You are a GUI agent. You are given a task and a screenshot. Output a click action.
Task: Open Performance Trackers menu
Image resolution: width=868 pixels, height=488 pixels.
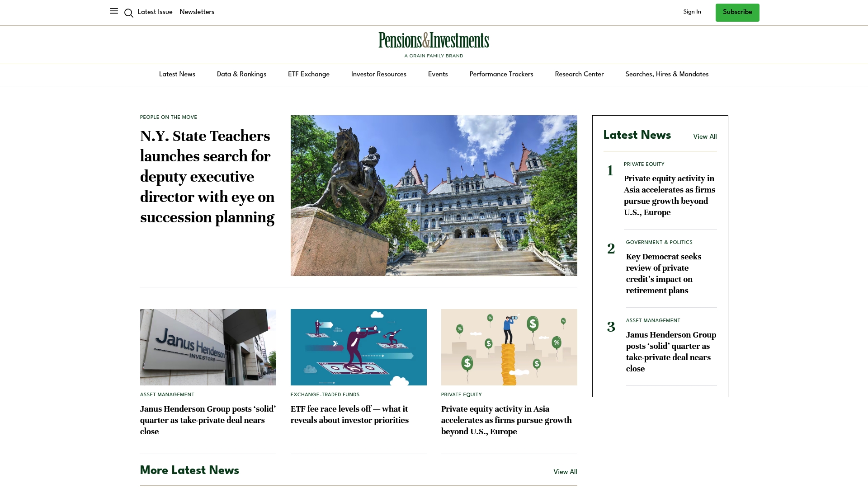click(501, 75)
